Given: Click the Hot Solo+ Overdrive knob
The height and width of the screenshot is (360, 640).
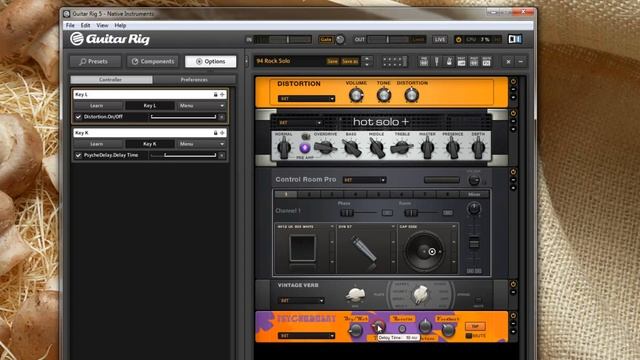Looking at the screenshot, I should (x=325, y=147).
